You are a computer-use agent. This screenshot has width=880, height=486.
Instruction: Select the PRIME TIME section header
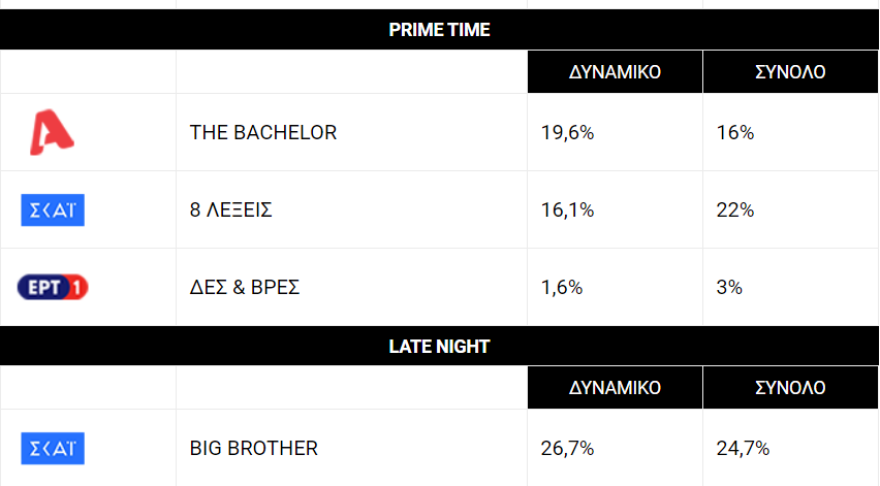(440, 30)
